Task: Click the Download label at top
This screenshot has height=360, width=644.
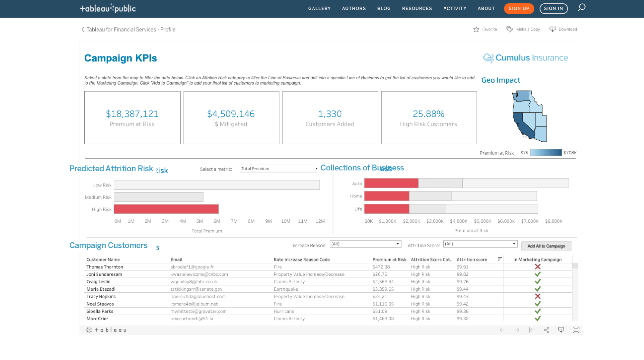Action: click(x=568, y=29)
